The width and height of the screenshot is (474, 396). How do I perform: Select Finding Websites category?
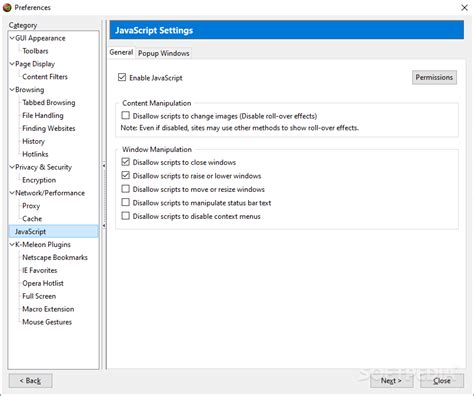(x=49, y=128)
